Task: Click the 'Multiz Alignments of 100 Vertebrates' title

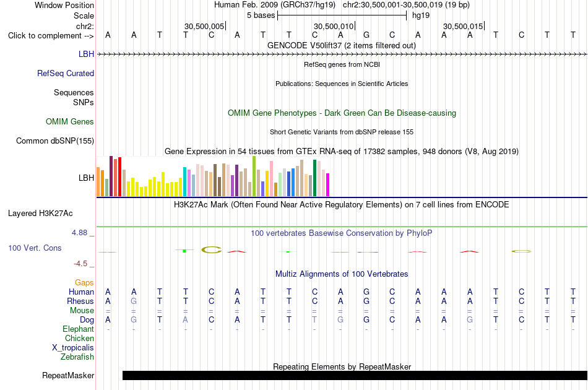Action: [342, 274]
